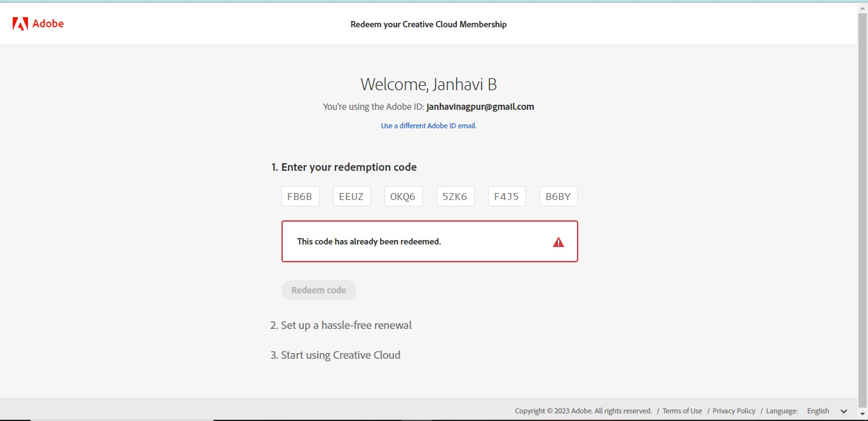Viewport: 868px width, 421px height.
Task: Click the code field containing B6BY
Action: tap(558, 196)
